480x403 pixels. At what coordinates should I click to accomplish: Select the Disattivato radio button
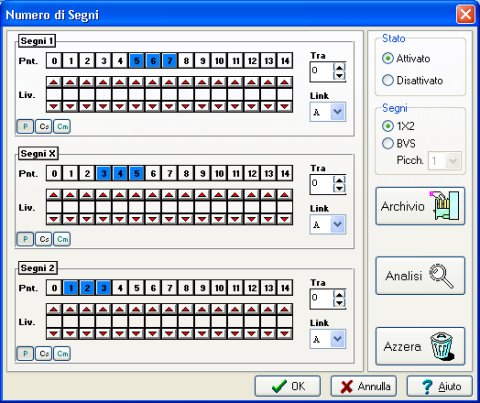pyautogui.click(x=413, y=80)
